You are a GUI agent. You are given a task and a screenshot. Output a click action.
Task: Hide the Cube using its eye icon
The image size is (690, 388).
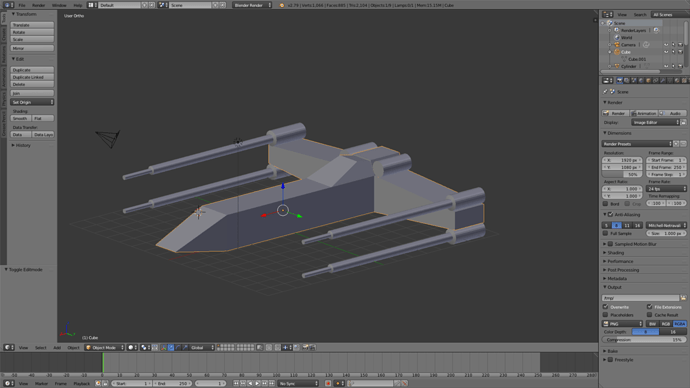[x=666, y=52]
